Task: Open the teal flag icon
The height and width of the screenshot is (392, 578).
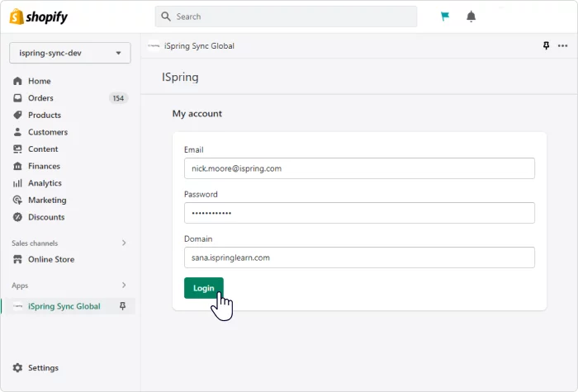Action: click(445, 17)
